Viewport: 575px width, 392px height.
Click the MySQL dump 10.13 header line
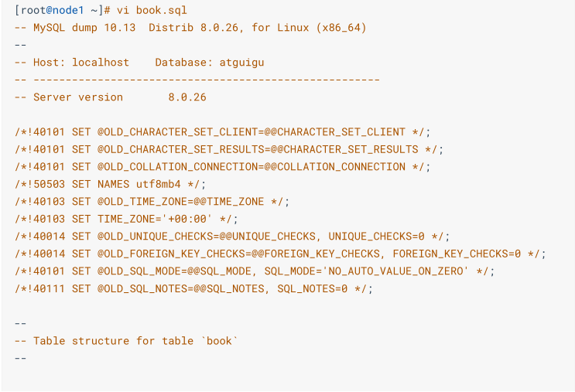190,28
